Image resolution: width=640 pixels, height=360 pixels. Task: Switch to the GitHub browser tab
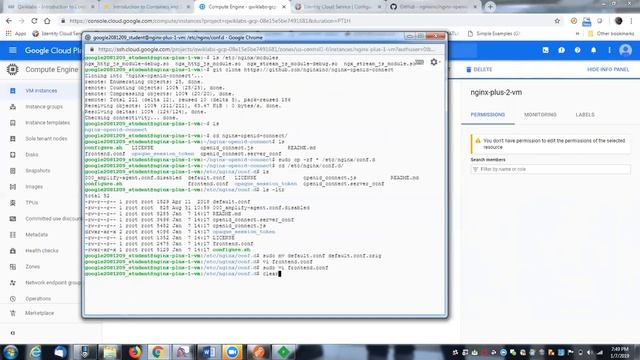[x=434, y=7]
